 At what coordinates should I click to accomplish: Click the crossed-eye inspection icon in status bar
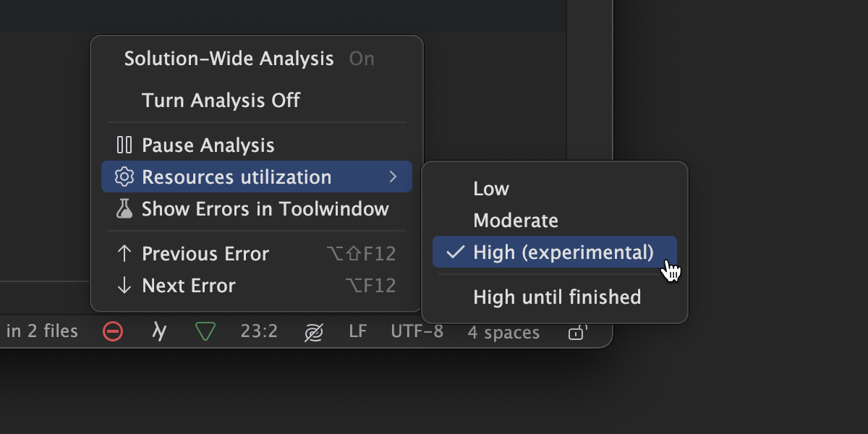[x=313, y=333]
